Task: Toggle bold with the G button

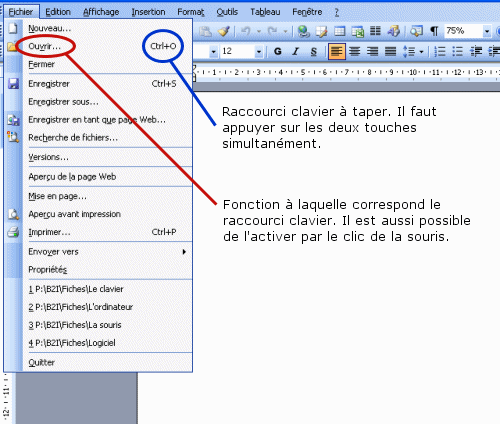Action: click(x=278, y=51)
